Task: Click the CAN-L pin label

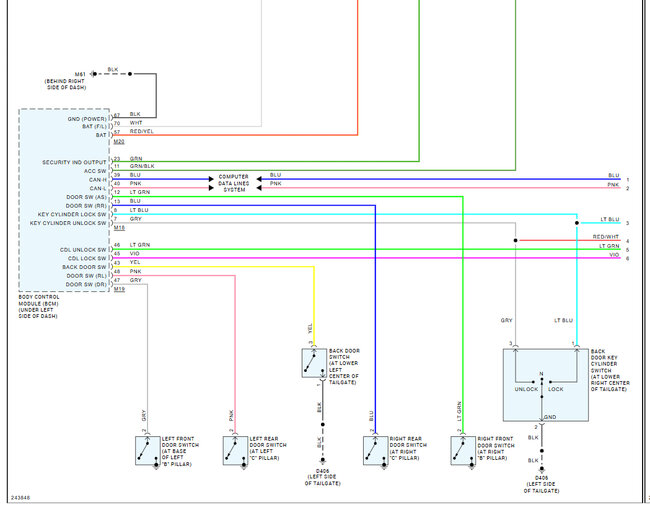Action: pos(98,189)
